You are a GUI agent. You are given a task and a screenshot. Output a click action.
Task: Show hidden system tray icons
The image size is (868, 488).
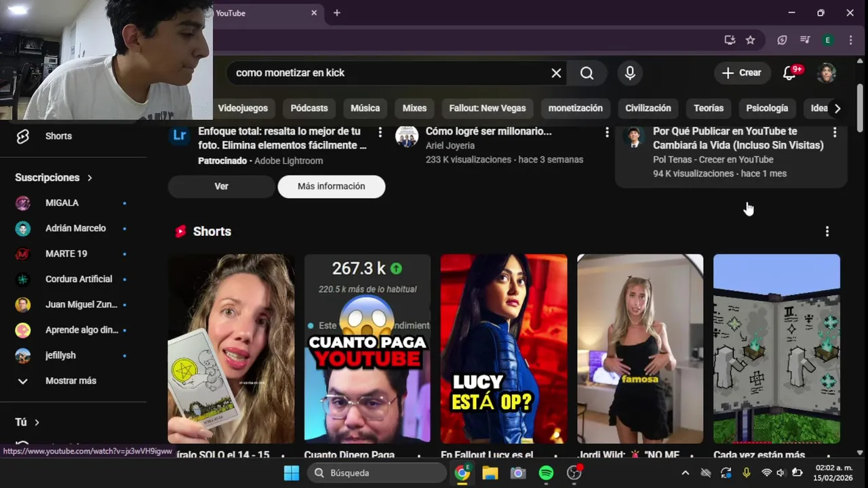(685, 473)
